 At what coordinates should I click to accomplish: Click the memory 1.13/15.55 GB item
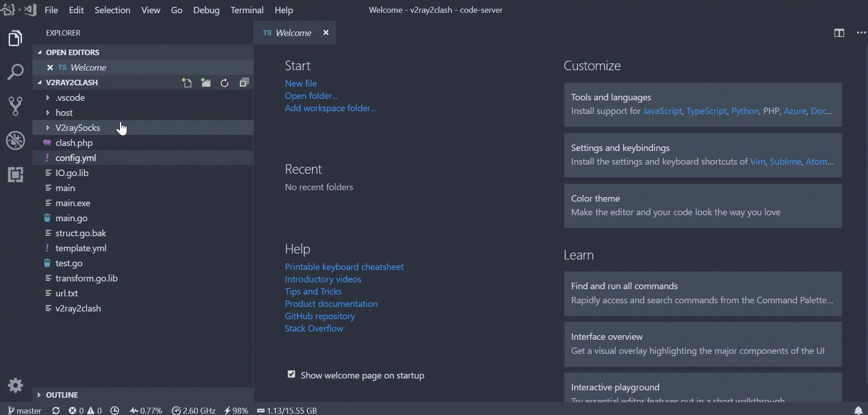click(x=287, y=410)
